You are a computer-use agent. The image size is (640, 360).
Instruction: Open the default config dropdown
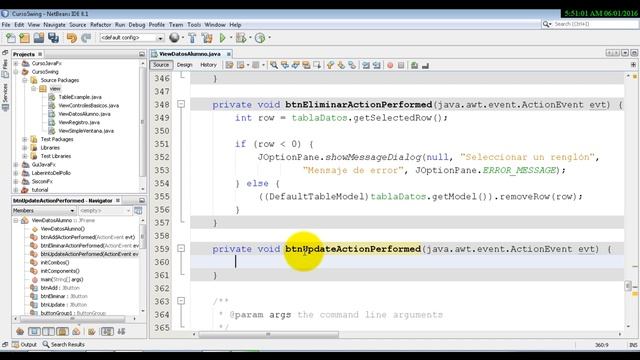160,38
